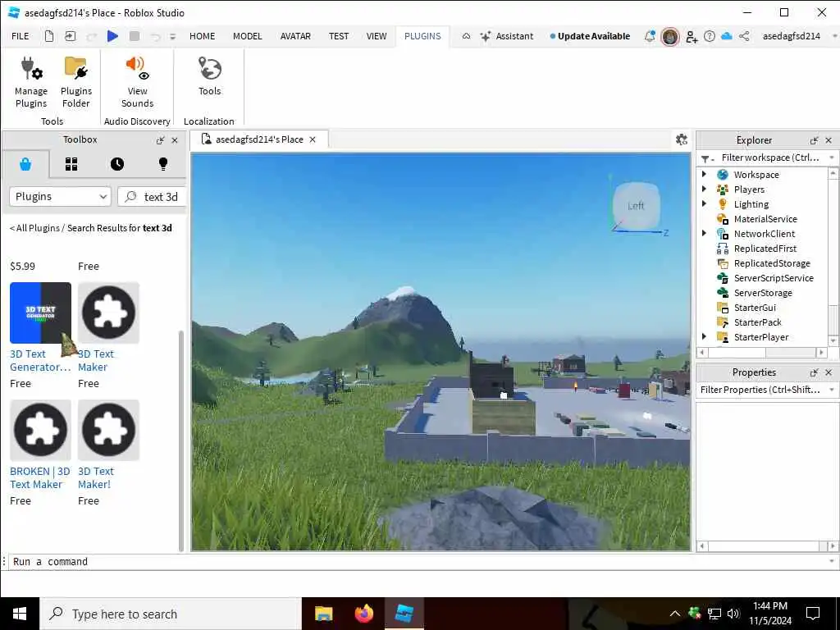The width and height of the screenshot is (840, 630).
Task: Click the New file icon in quick access toolbar
Action: click(x=48, y=36)
